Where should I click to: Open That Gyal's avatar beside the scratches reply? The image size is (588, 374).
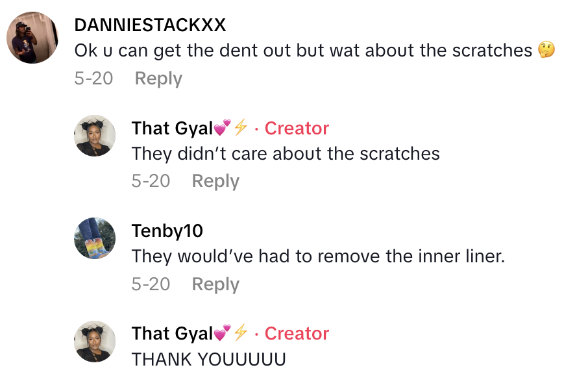[x=95, y=136]
